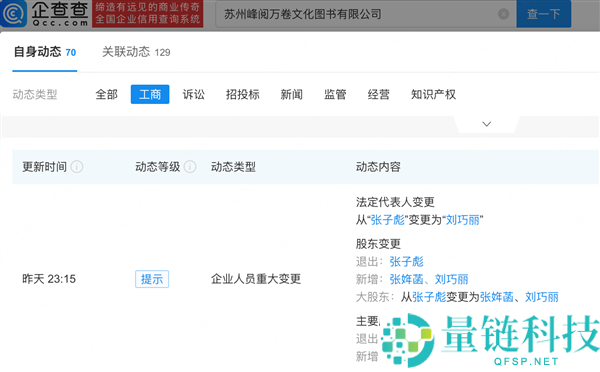Viewport: 600px width, 372px height.
Task: Select 诉讼 dynamic type filter
Action: pyautogui.click(x=194, y=95)
